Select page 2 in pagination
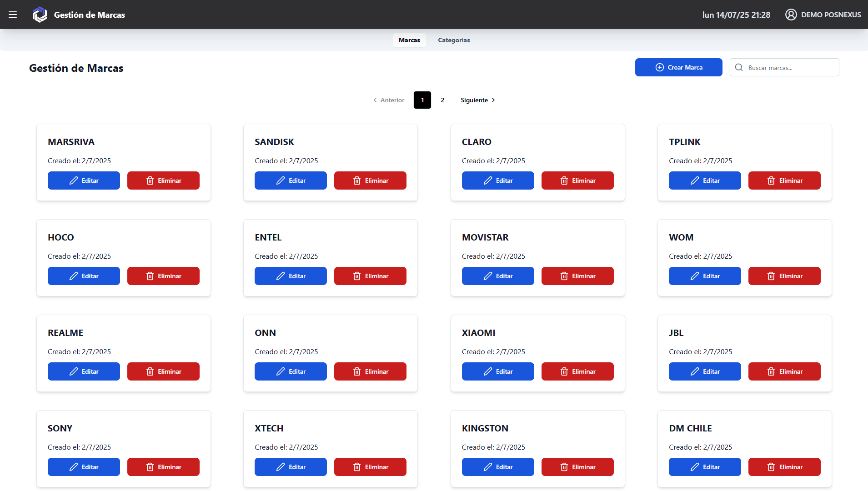This screenshot has width=868, height=491. [x=442, y=100]
